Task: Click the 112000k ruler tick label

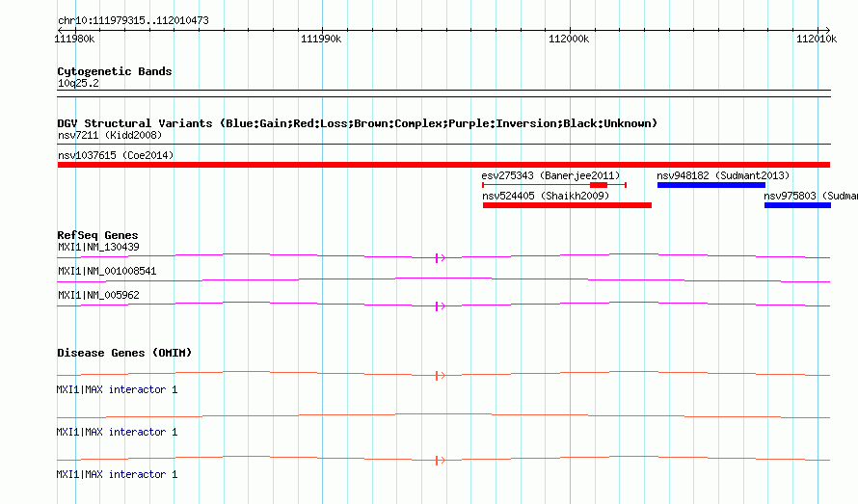Action: (569, 39)
